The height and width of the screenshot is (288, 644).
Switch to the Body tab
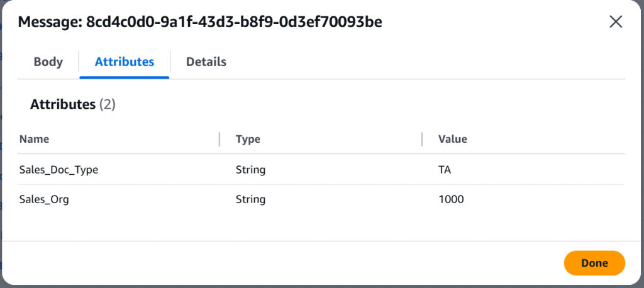point(48,62)
